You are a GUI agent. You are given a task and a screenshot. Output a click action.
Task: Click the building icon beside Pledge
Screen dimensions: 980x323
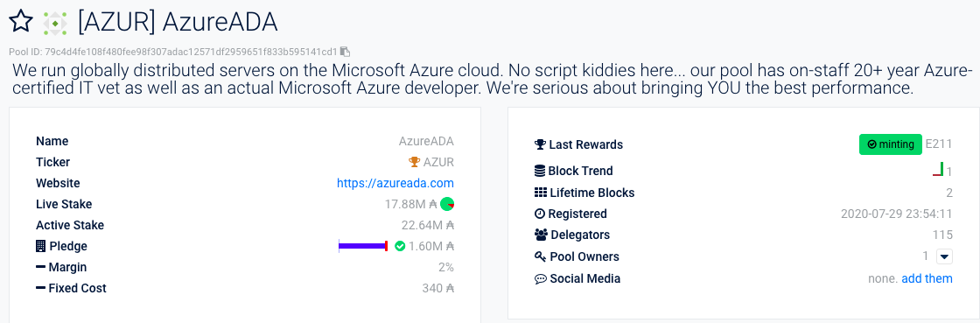pos(40,246)
